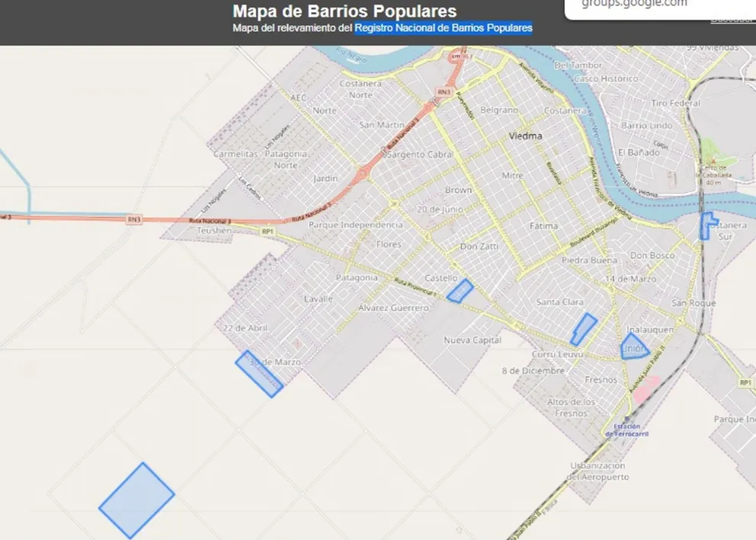Select the large blue diamond polygon in the southwest

(136, 500)
